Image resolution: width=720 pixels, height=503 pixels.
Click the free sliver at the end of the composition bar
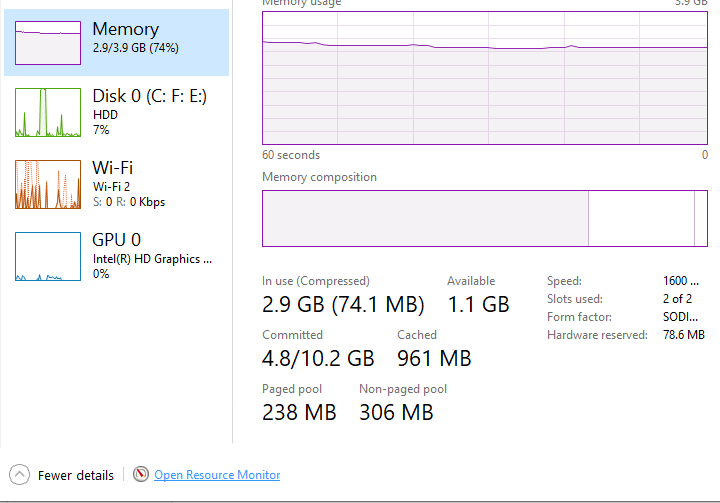click(x=701, y=219)
